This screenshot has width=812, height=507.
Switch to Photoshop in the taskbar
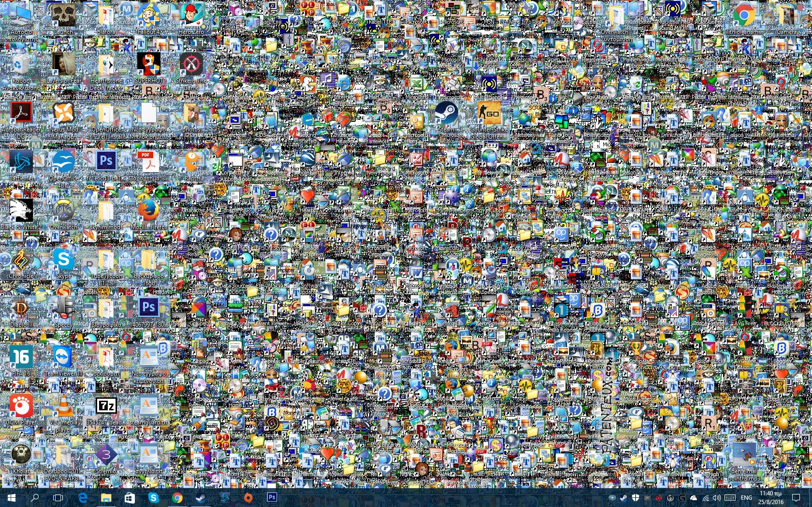(272, 497)
